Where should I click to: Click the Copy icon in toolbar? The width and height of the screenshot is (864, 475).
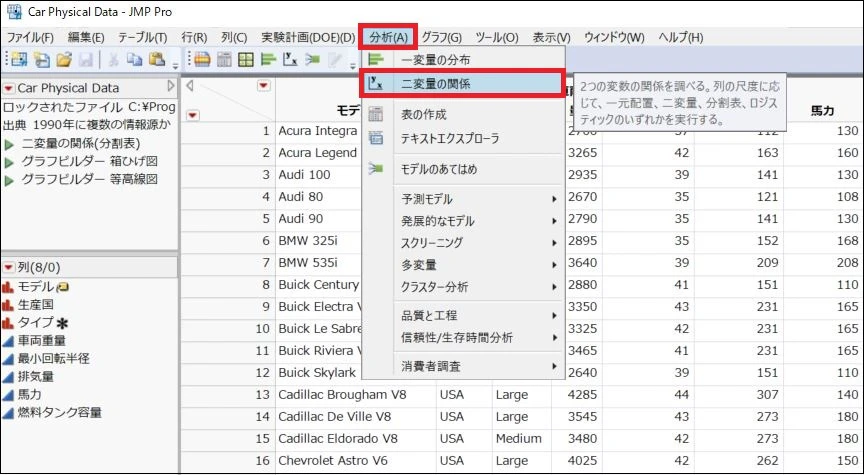click(x=135, y=60)
